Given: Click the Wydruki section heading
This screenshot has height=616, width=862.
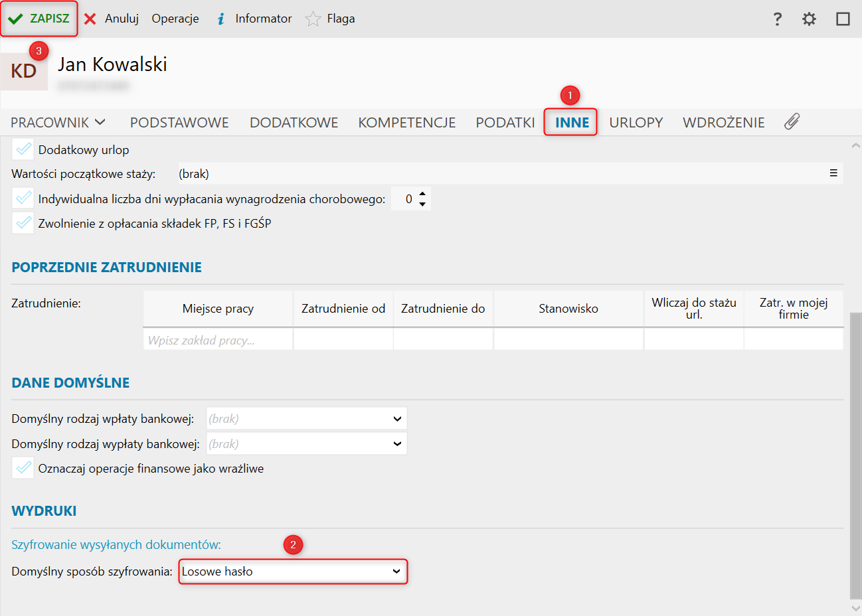Looking at the screenshot, I should pos(44,511).
